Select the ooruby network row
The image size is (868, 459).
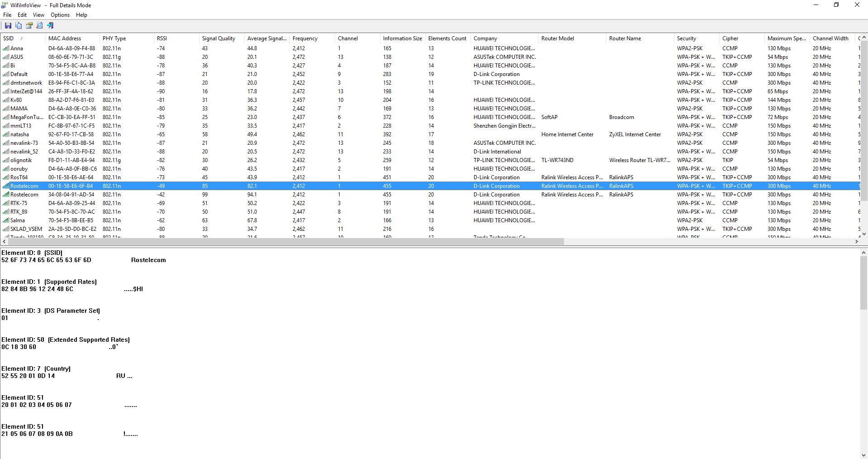tap(430, 168)
